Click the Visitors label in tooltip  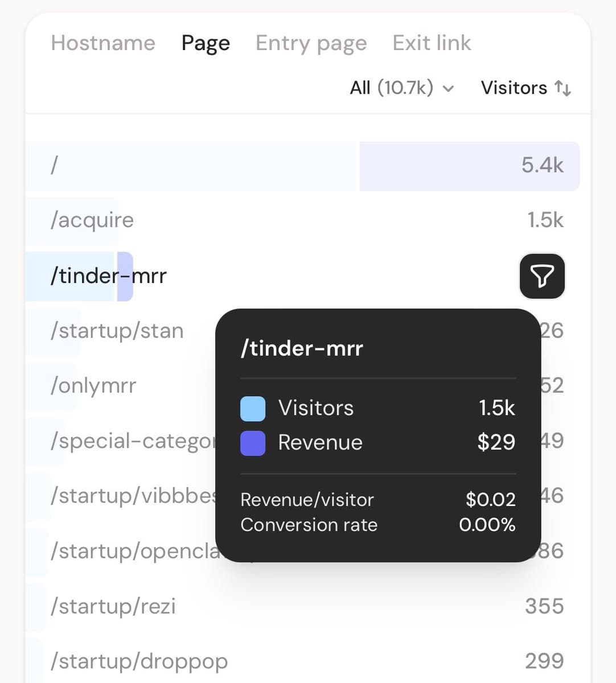(x=316, y=408)
